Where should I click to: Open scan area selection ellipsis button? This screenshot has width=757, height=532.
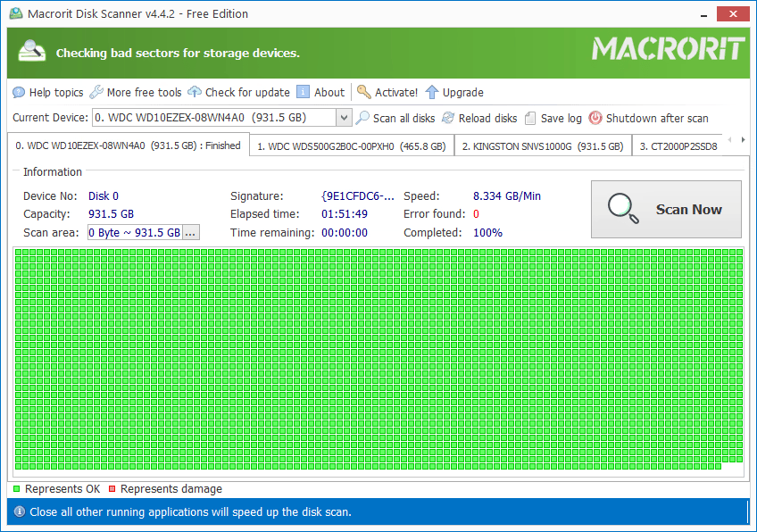190,232
